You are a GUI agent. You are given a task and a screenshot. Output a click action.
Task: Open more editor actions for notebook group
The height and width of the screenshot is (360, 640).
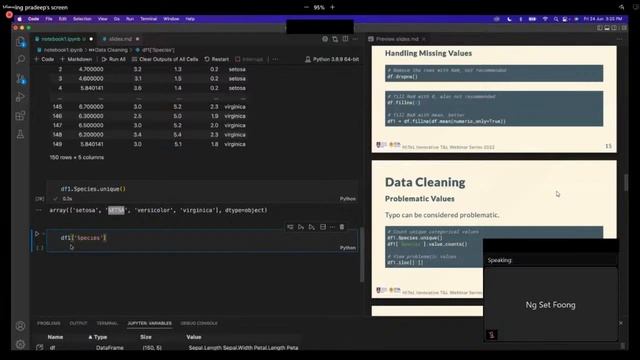pos(355,39)
